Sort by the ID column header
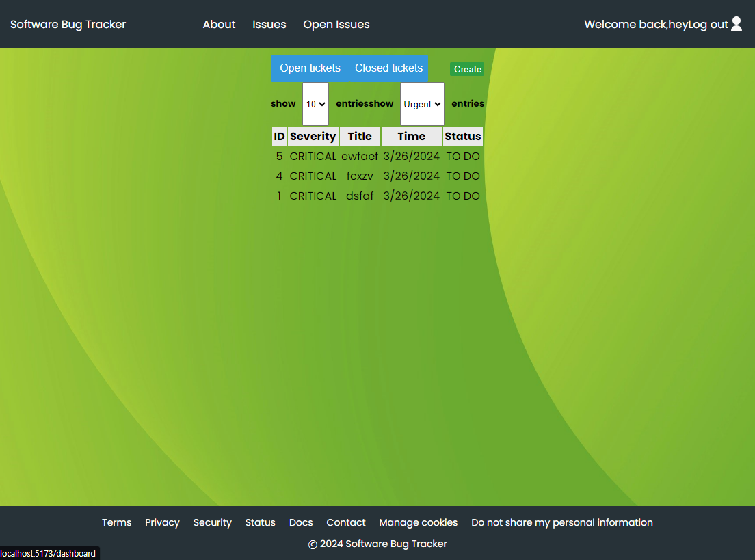Image resolution: width=755 pixels, height=560 pixels. pyautogui.click(x=279, y=137)
